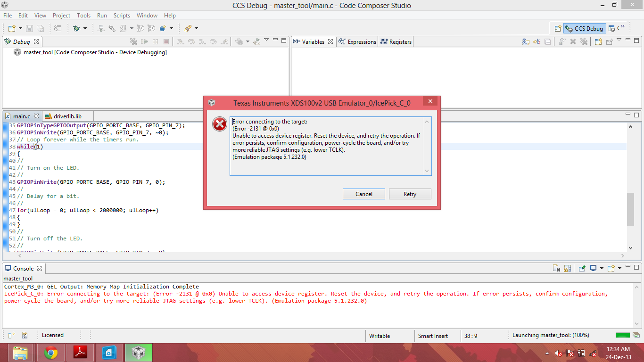
Task: Open the New dropdown arrow in toolbar
Action: click(20, 28)
